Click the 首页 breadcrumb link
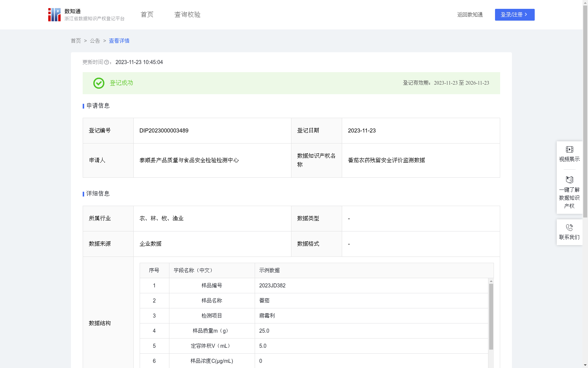The width and height of the screenshot is (588, 368). tap(76, 41)
